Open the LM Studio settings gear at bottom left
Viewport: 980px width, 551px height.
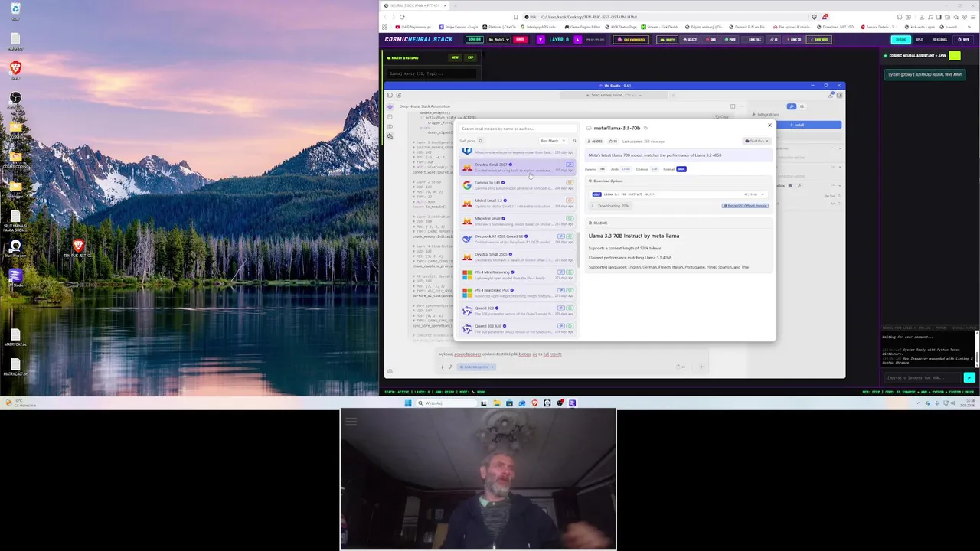[x=390, y=371]
